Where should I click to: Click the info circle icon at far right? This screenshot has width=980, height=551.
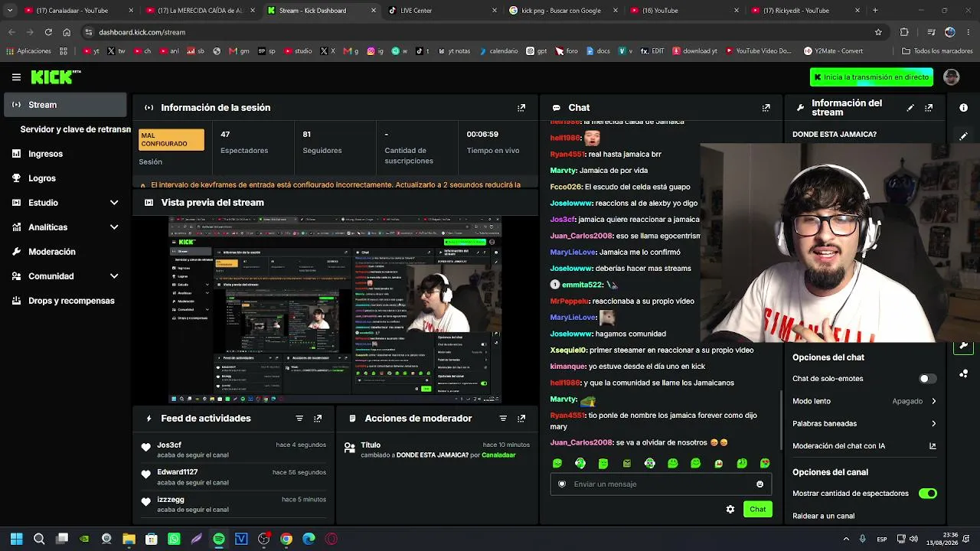click(963, 108)
